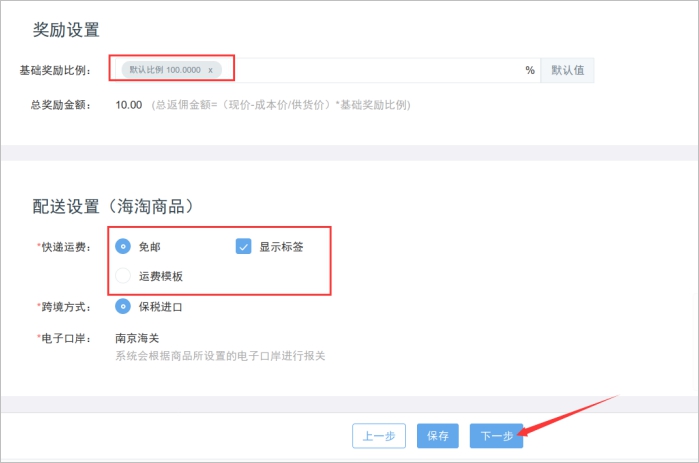Click the 默认比例 100.0000 tag
This screenshot has height=463, width=699.
pos(164,70)
